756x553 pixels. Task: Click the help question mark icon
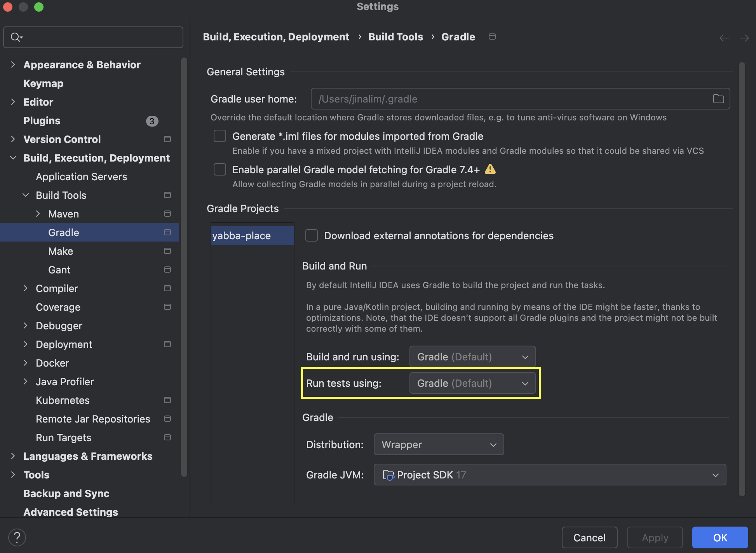pyautogui.click(x=17, y=537)
